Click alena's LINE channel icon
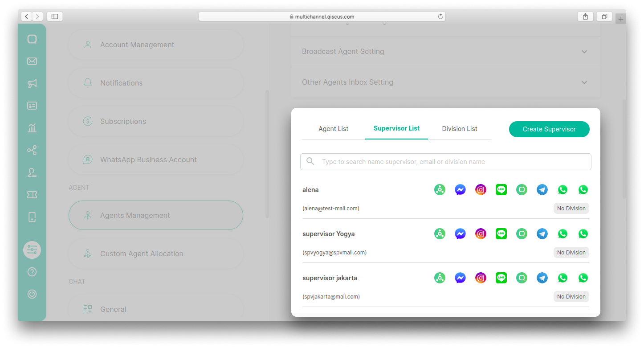The width and height of the screenshot is (644, 348). (501, 190)
